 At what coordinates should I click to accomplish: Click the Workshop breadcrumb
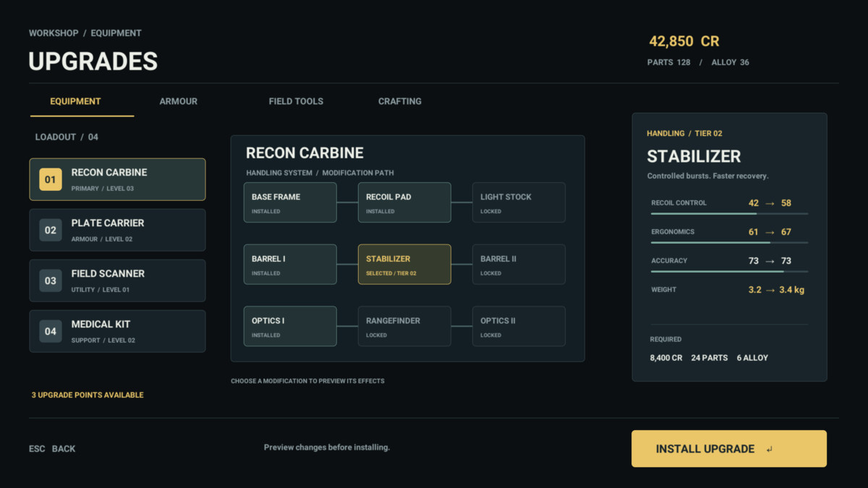click(54, 33)
